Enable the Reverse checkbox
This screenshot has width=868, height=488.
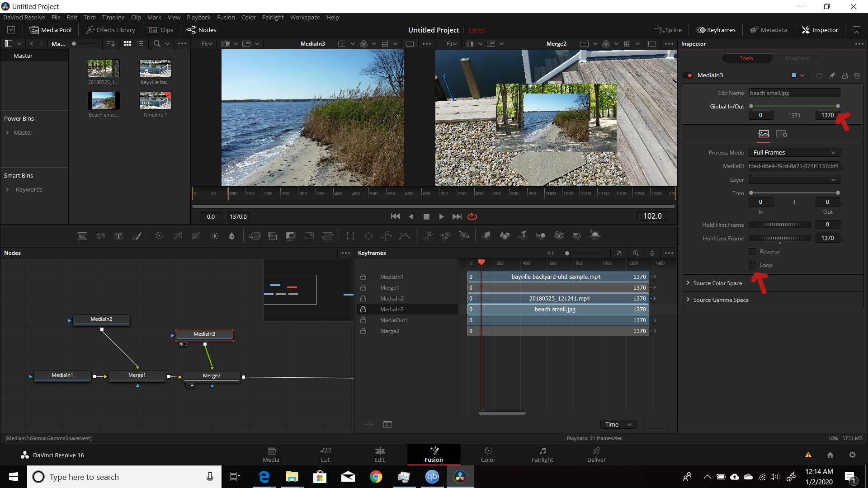click(752, 252)
